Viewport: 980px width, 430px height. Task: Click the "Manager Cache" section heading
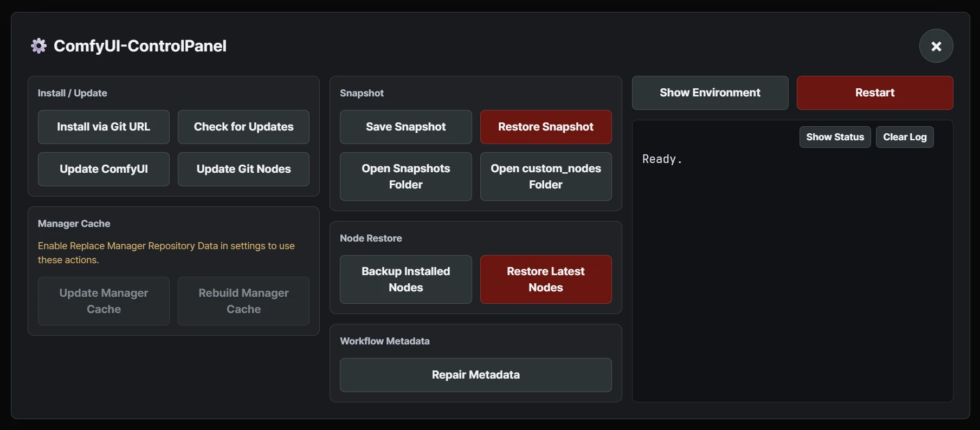tap(74, 224)
